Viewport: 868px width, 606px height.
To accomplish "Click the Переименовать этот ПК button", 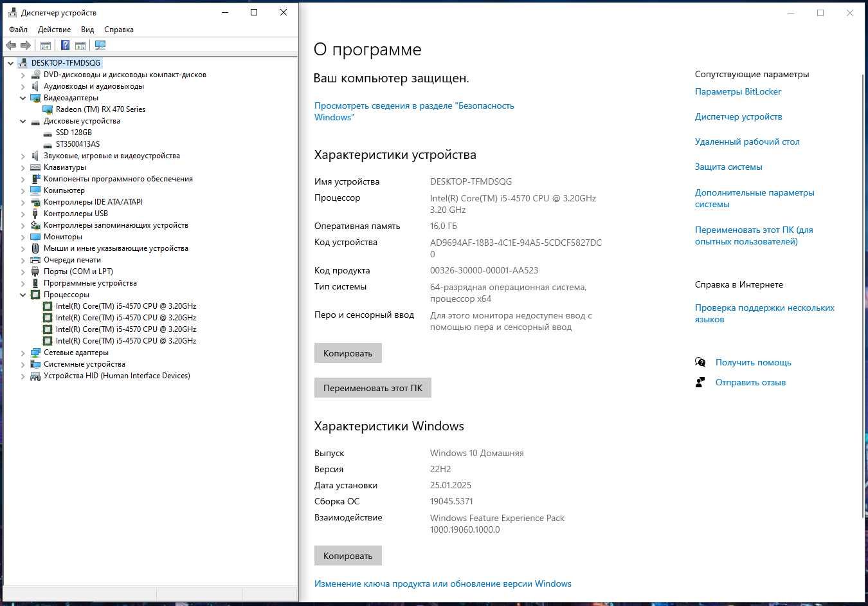I will point(373,388).
